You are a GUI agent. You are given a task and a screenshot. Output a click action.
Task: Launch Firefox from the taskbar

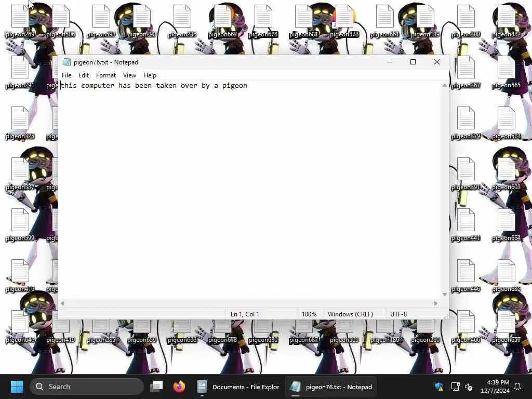(x=179, y=387)
